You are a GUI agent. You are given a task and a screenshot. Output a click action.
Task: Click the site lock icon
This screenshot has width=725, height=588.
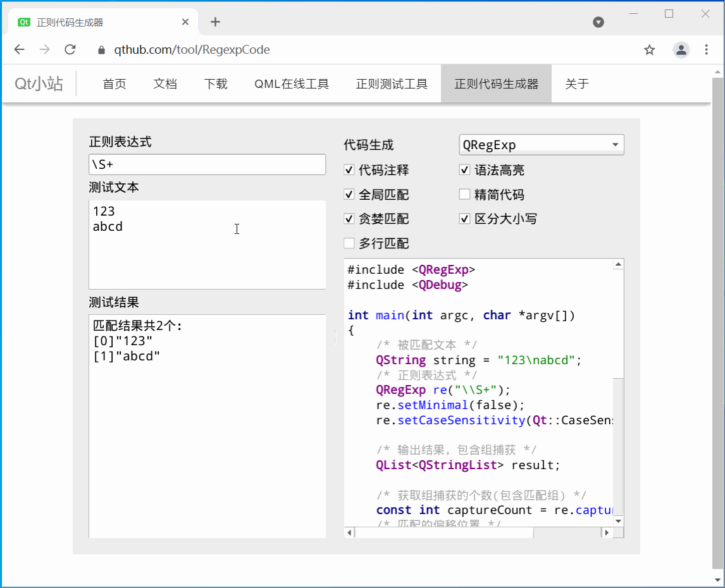pyautogui.click(x=101, y=50)
